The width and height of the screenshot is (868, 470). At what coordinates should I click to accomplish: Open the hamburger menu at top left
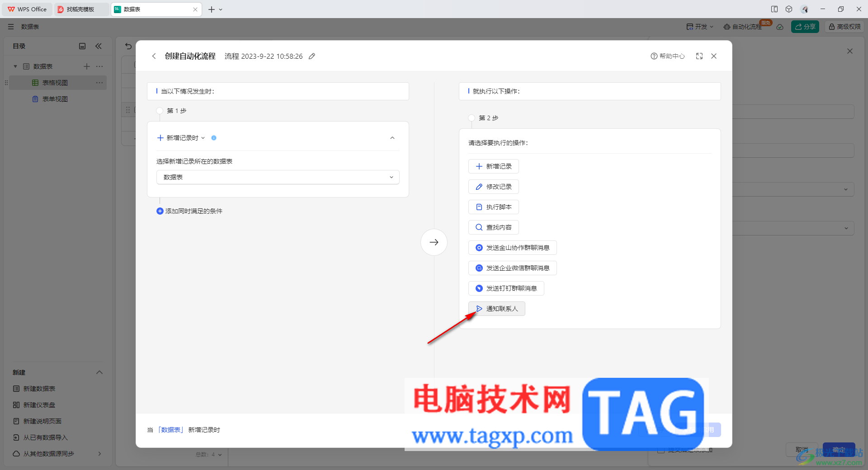pos(11,27)
